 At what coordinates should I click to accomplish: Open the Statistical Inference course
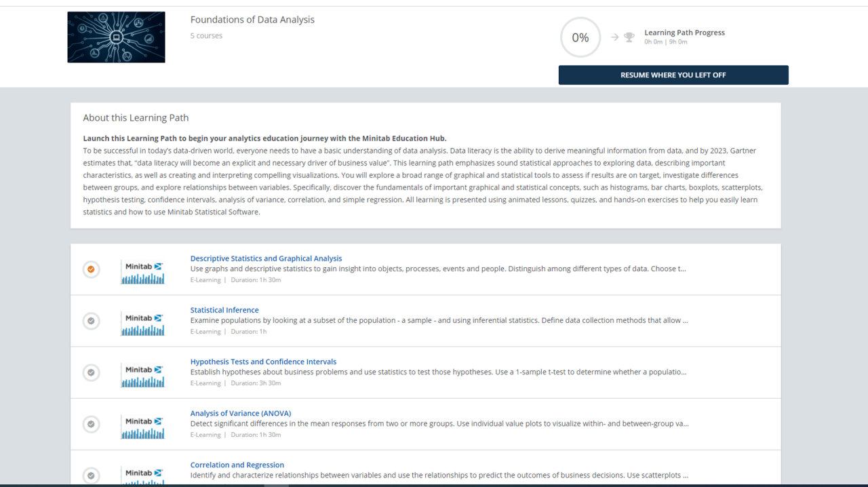coord(224,309)
